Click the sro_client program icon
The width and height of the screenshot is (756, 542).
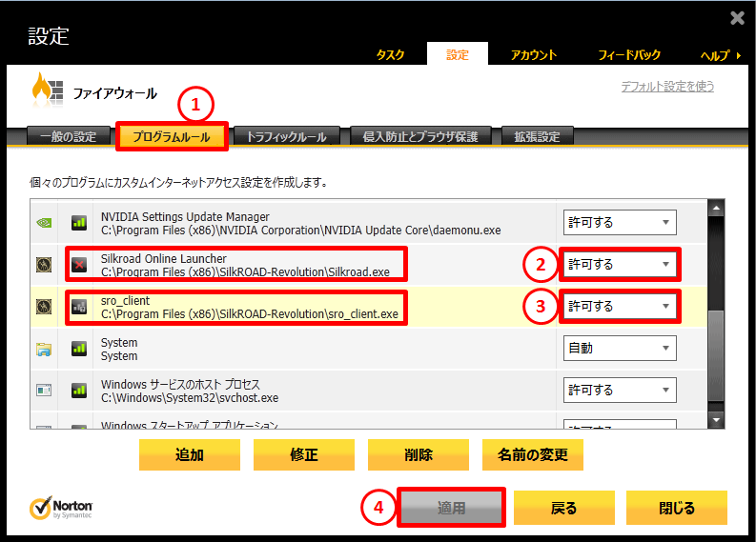coord(44,307)
